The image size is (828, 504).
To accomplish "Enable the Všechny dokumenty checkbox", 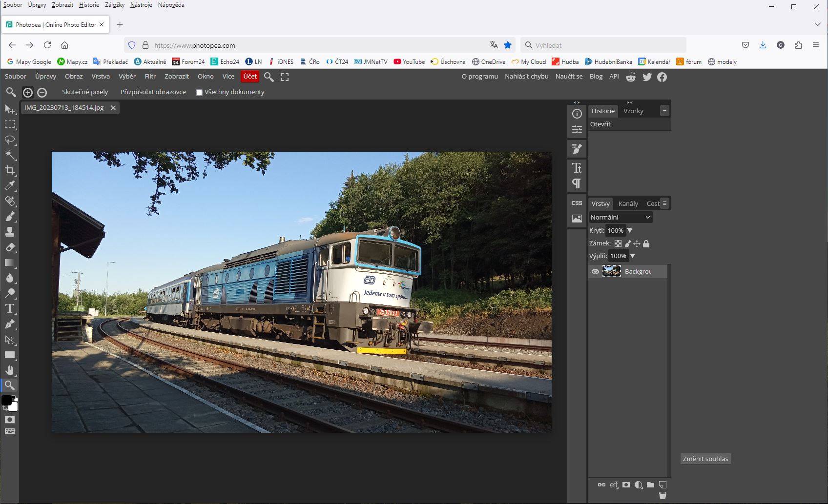I will click(x=199, y=92).
